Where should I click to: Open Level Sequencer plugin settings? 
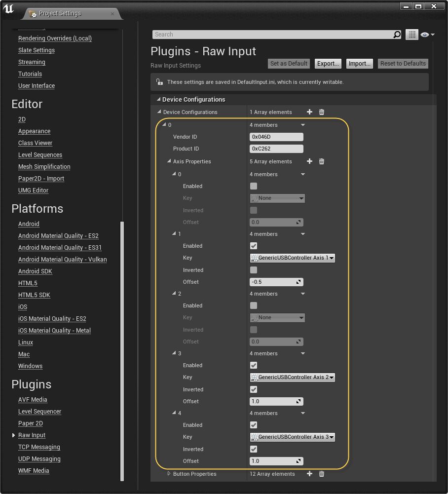point(39,412)
